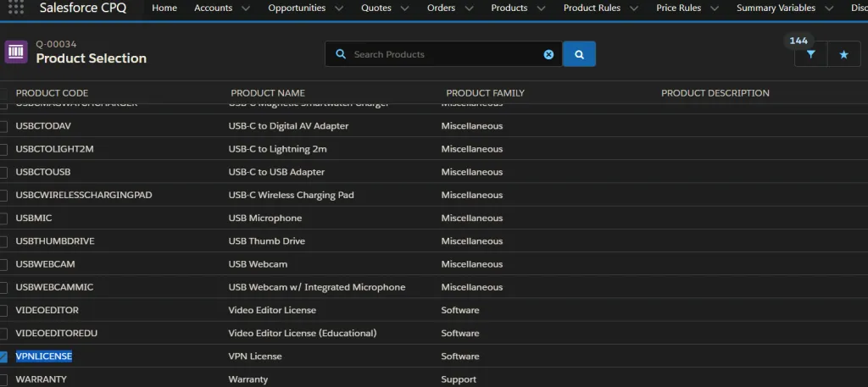Image resolution: width=868 pixels, height=387 pixels.
Task: Open the Products tab
Action: click(509, 8)
